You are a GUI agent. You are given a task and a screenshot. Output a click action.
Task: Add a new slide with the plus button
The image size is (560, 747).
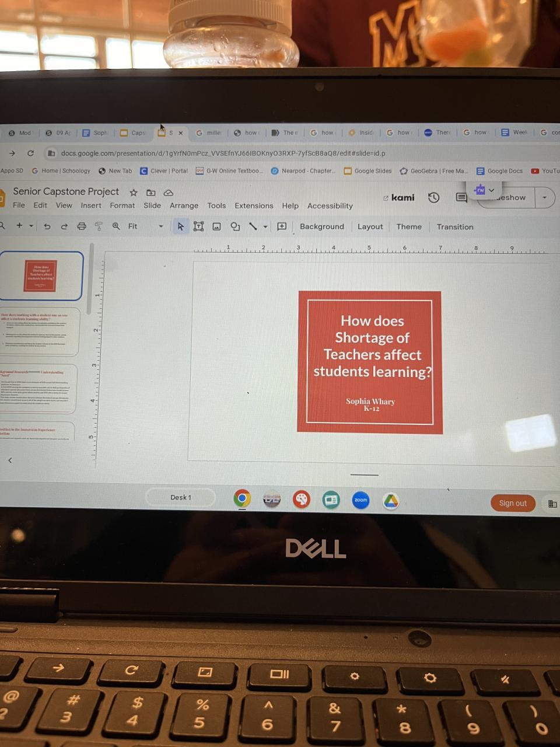[19, 225]
